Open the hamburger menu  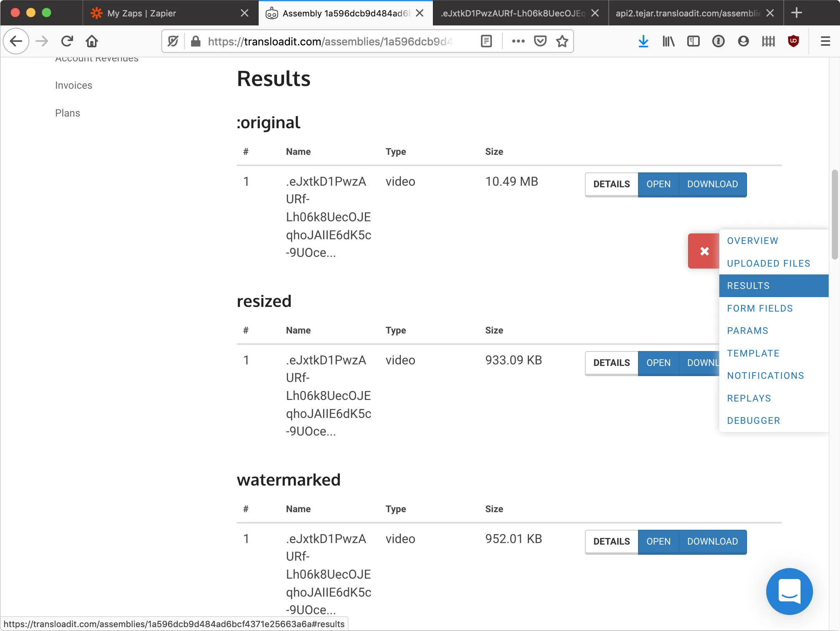pos(825,41)
